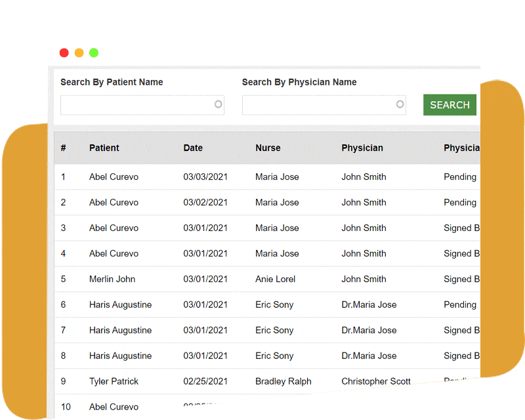Click Haris Augustine in row 6
Viewport: 525px width, 420px height.
click(120, 304)
